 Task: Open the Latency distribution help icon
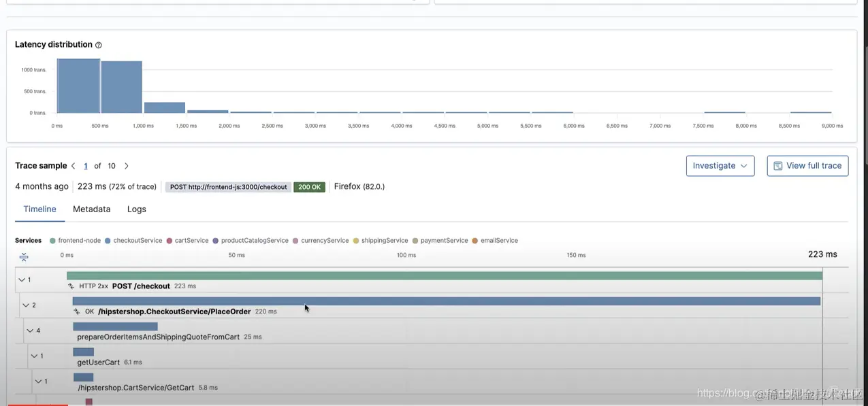pos(99,45)
